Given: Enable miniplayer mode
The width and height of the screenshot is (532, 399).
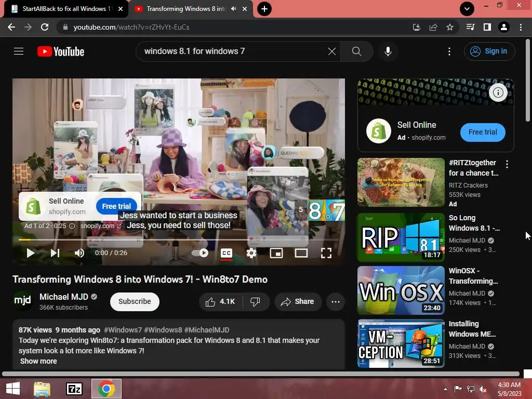Looking at the screenshot, I should [276, 253].
